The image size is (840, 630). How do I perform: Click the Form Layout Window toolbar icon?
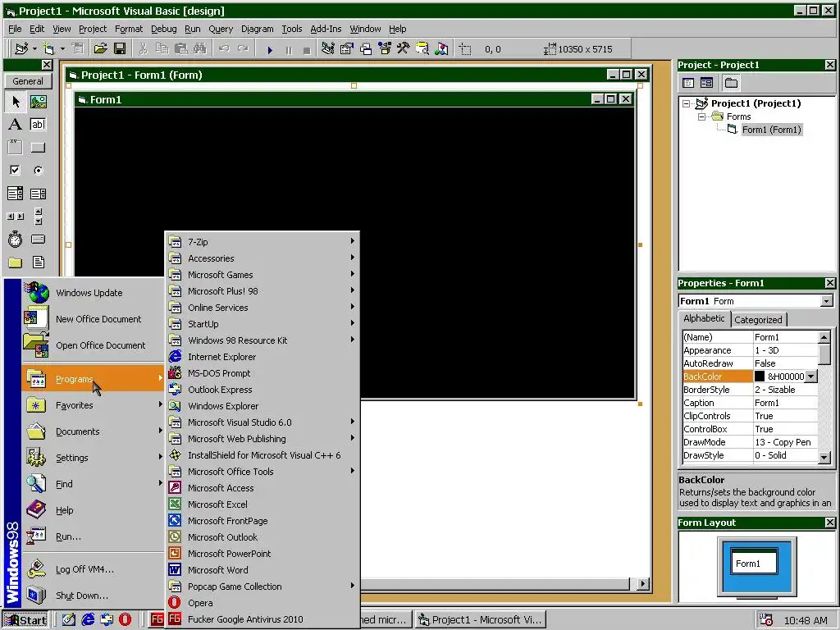366,49
